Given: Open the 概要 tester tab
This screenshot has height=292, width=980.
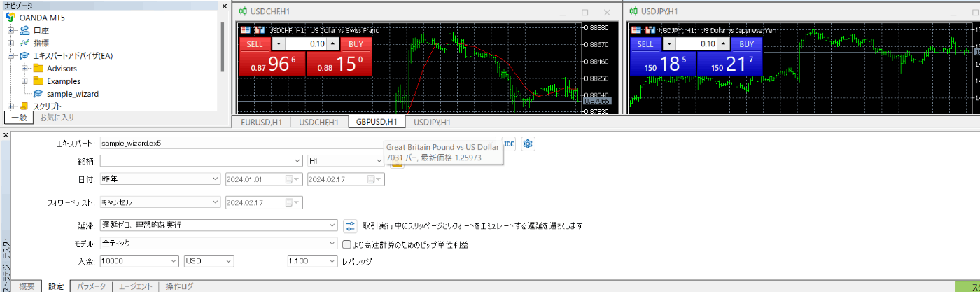Looking at the screenshot, I should pyautogui.click(x=27, y=286).
